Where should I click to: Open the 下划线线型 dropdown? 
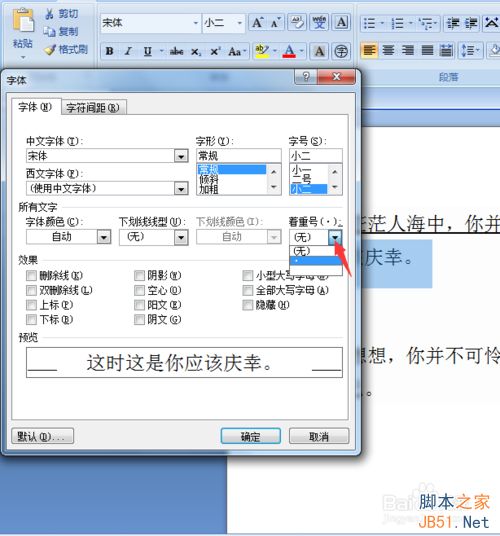point(181,237)
